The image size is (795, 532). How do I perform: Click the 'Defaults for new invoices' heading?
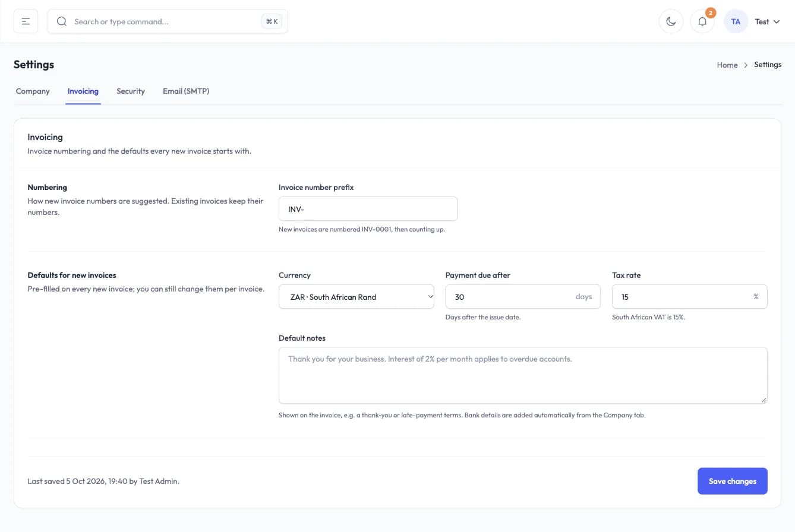[72, 275]
